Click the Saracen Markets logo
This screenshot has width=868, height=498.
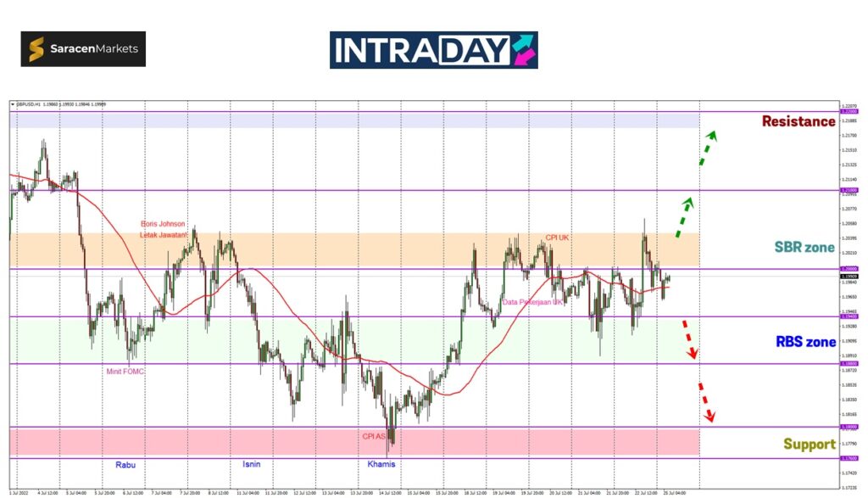pyautogui.click(x=83, y=49)
